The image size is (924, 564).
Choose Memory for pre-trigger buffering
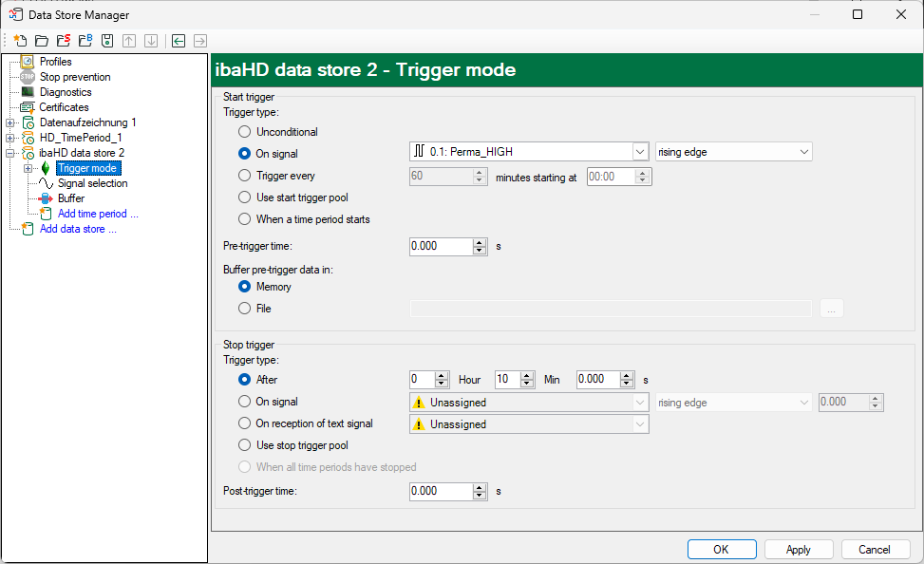[245, 287]
